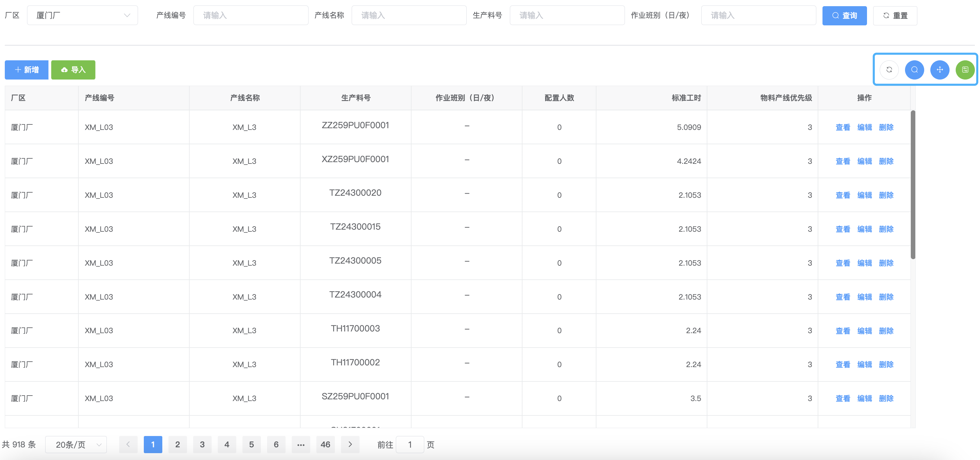Go to next page with right chevron
Screen dimensions: 980x460
350,444
